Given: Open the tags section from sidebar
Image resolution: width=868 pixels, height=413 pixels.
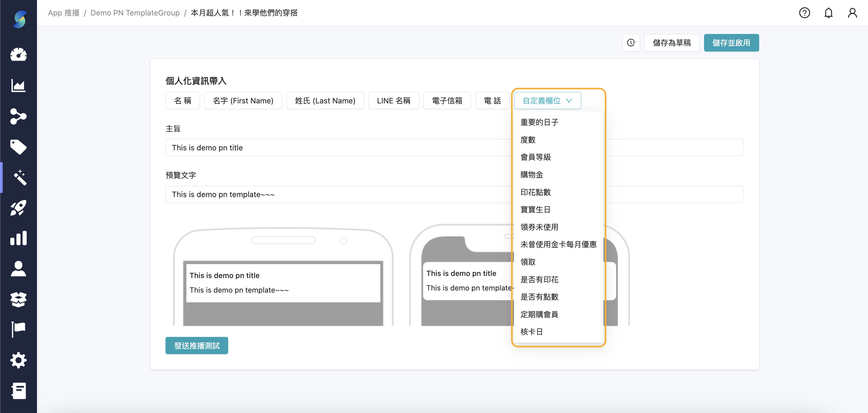Looking at the screenshot, I should point(18,147).
